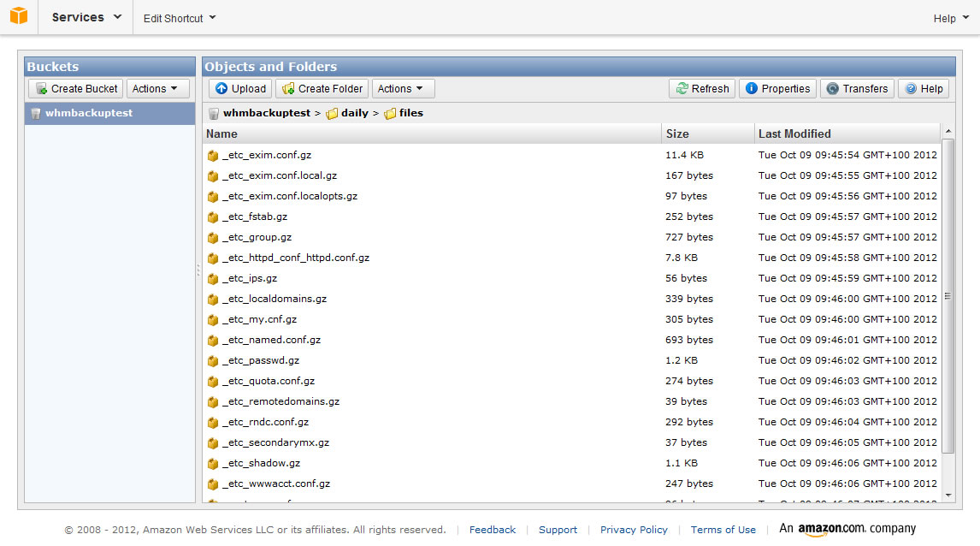Click the files folder icon in breadcrumb
The image size is (980, 546).
click(390, 113)
